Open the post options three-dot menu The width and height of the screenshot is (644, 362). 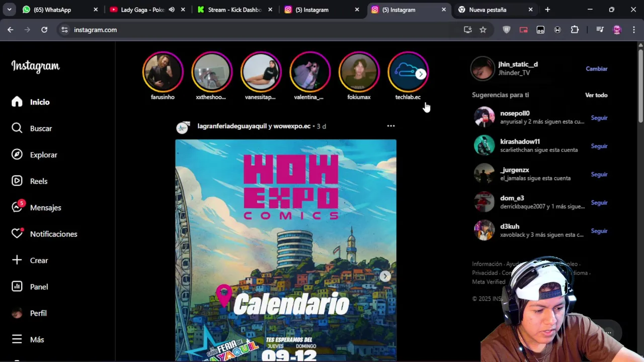coord(391,126)
